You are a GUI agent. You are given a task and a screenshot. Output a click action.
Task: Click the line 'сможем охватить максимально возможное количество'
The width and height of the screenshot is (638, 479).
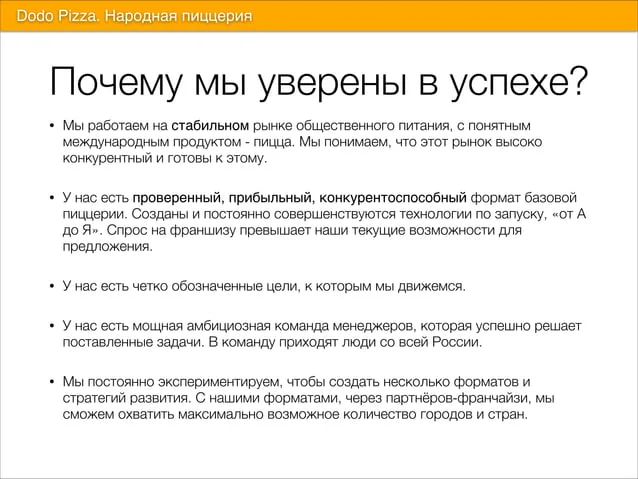pyautogui.click(x=295, y=414)
